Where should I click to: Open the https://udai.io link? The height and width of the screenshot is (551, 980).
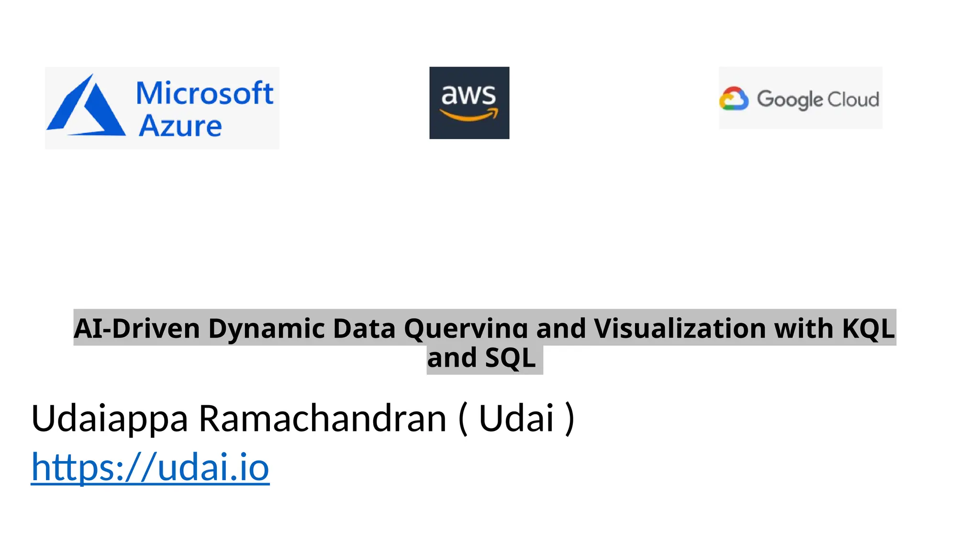(x=150, y=467)
